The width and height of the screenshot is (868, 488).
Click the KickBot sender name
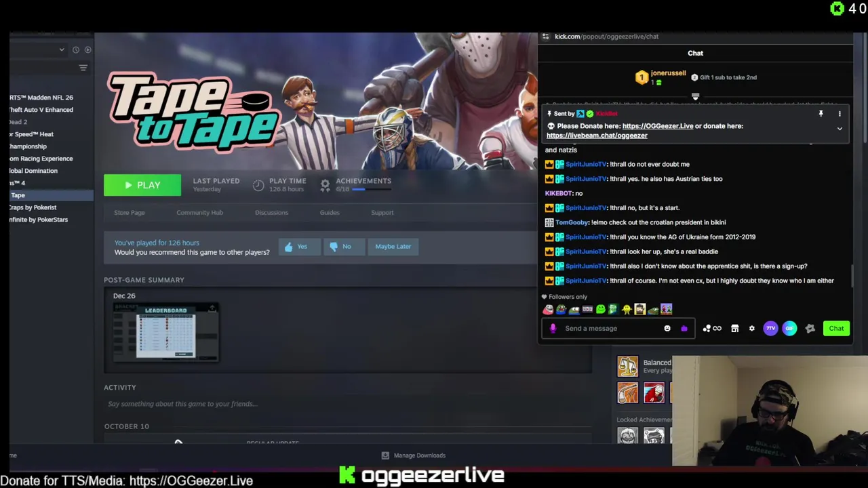(x=607, y=114)
